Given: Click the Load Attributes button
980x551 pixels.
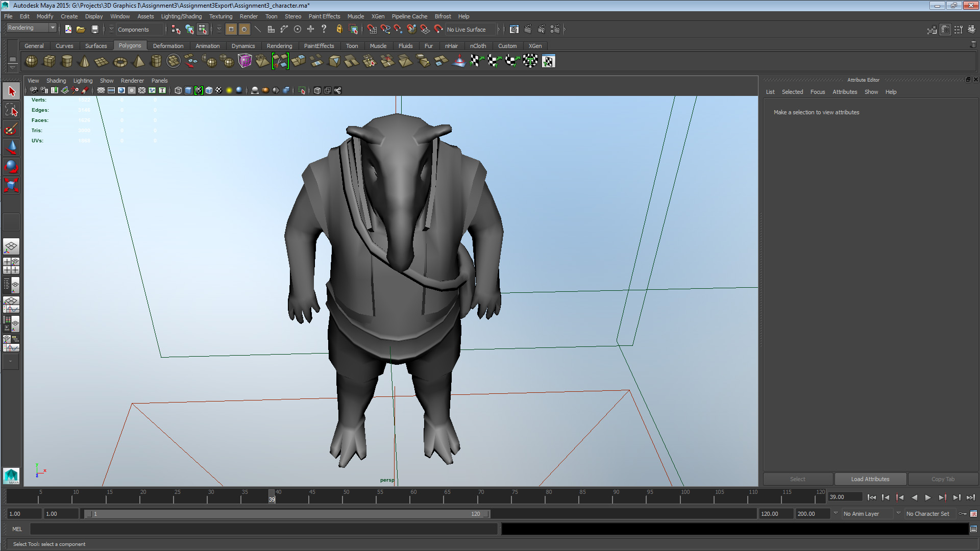Looking at the screenshot, I should click(x=870, y=479).
